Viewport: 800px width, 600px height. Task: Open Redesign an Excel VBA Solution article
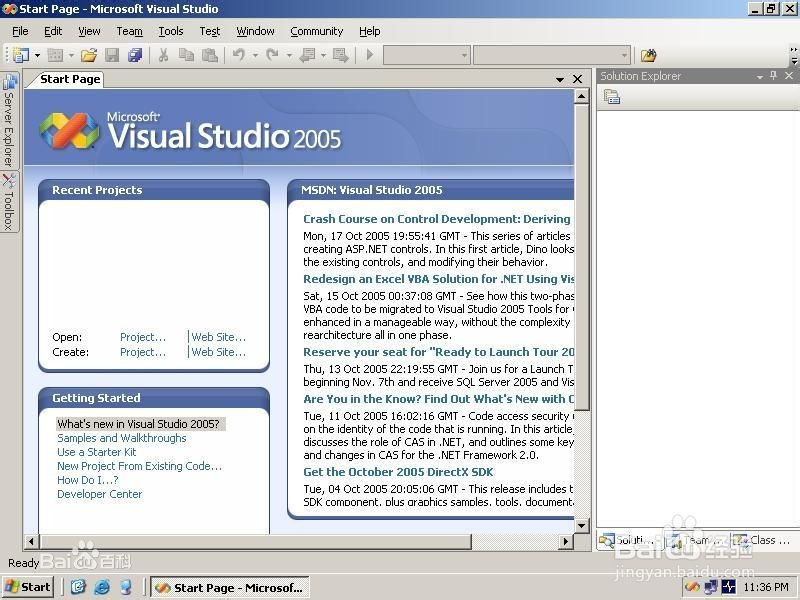(438, 279)
